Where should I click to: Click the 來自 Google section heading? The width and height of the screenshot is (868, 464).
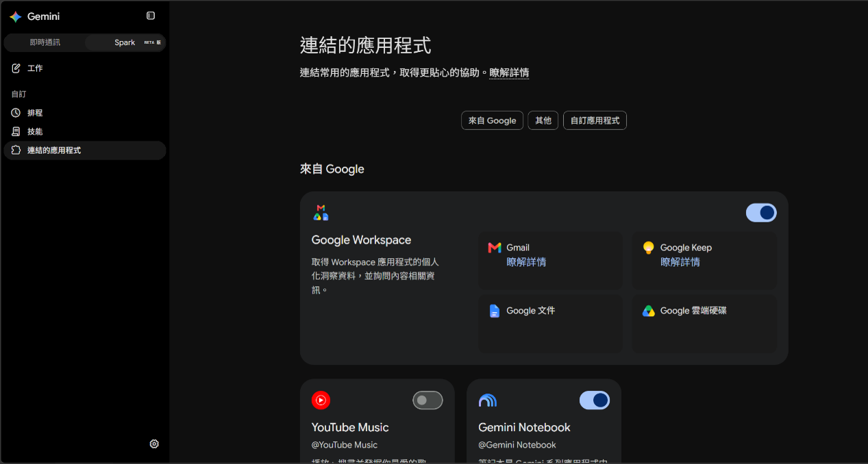coord(332,169)
